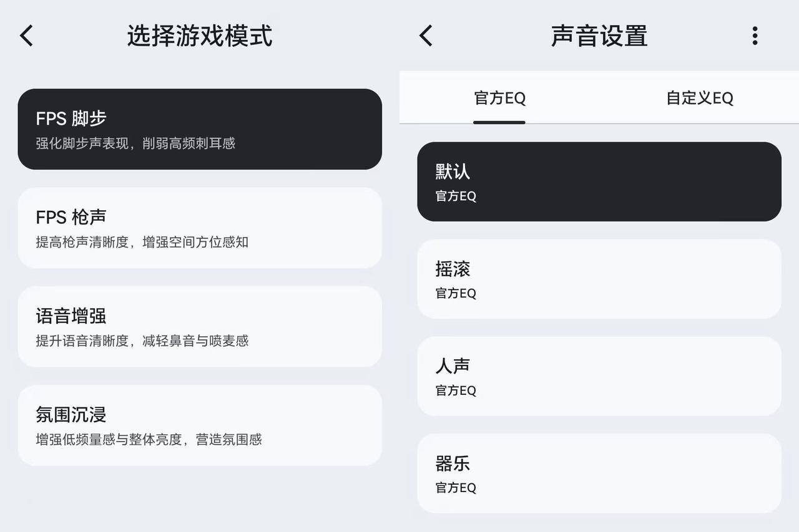Screen dimensions: 799x532
Task: Tap description 提高枪声清晰度，增强空间方位感知
Action: tap(142, 242)
